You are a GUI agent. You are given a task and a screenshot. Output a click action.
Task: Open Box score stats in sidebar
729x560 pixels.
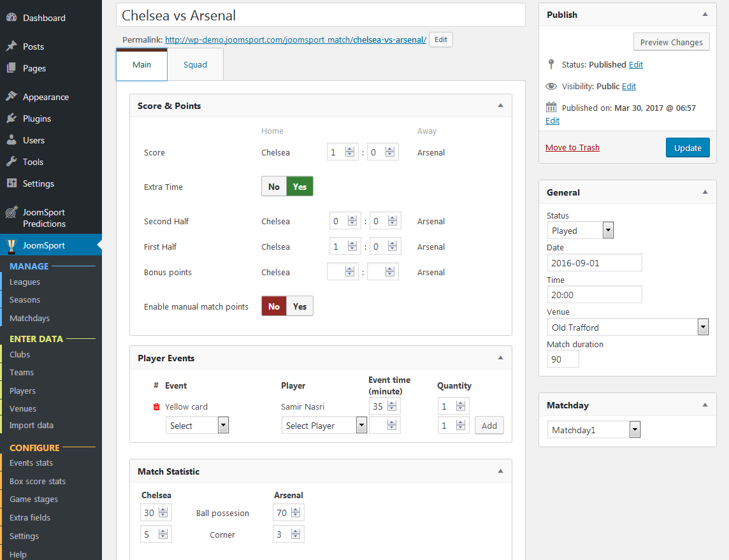pyautogui.click(x=38, y=481)
